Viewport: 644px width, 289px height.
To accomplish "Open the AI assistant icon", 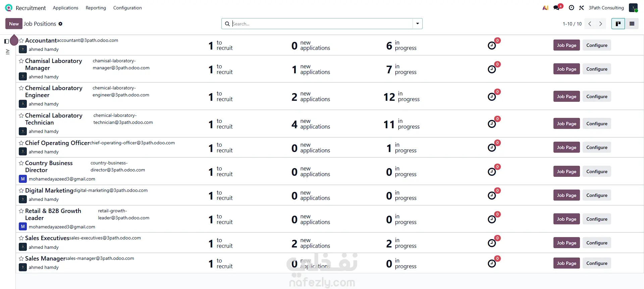I will pyautogui.click(x=545, y=8).
